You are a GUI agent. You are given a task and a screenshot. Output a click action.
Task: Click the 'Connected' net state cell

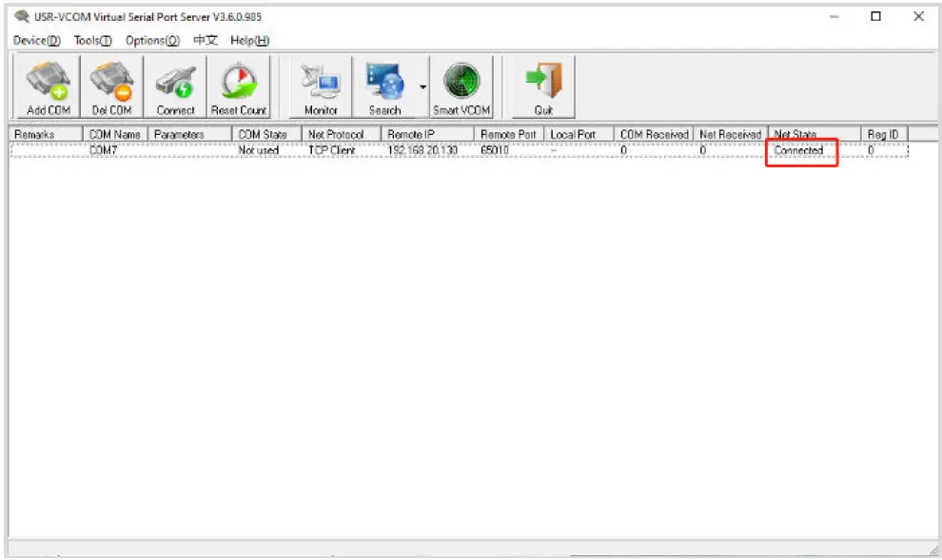(x=798, y=150)
